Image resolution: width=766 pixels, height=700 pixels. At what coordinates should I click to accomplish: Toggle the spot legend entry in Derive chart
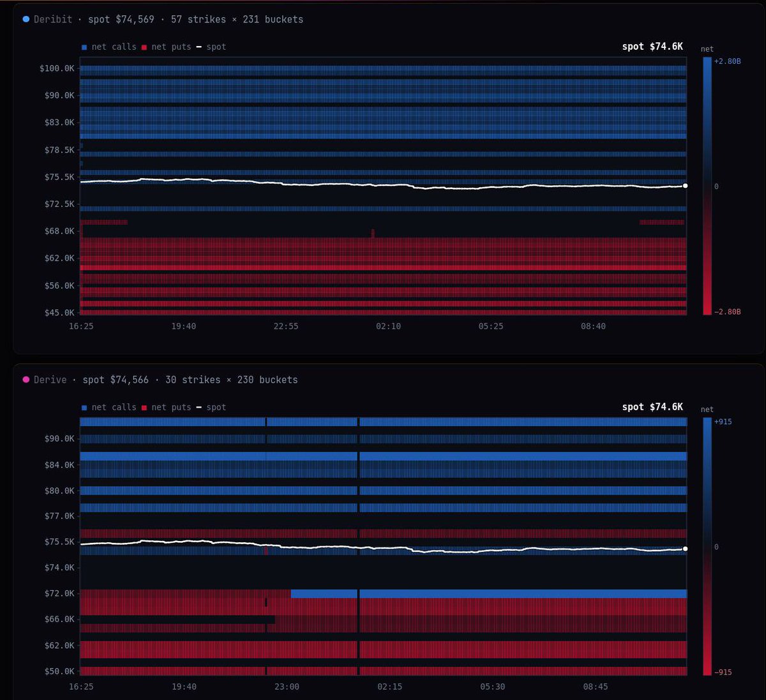pyautogui.click(x=211, y=407)
